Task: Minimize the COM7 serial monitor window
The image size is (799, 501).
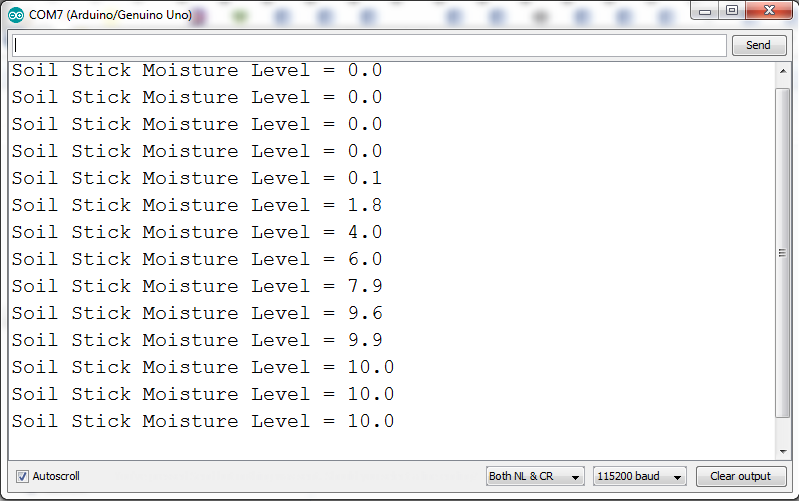Action: pyautogui.click(x=706, y=11)
